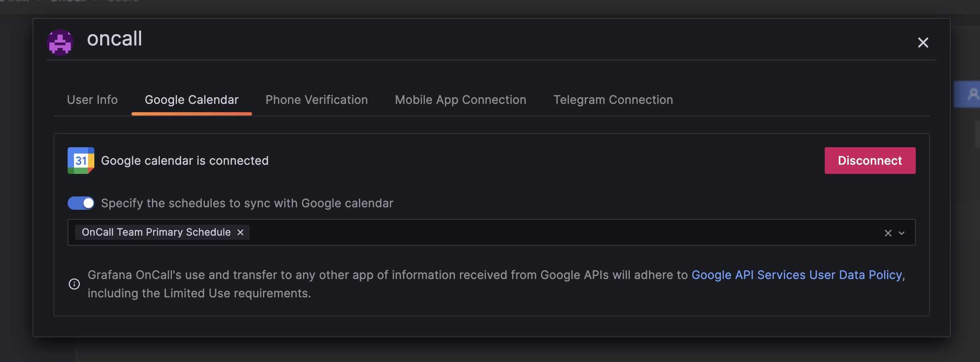The image size is (980, 362).
Task: Switch to the Telegram Connection tab
Action: (613, 100)
